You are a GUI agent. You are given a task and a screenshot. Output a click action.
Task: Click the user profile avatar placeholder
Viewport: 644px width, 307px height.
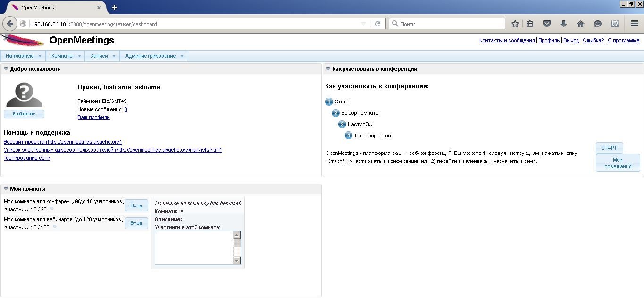pyautogui.click(x=24, y=95)
